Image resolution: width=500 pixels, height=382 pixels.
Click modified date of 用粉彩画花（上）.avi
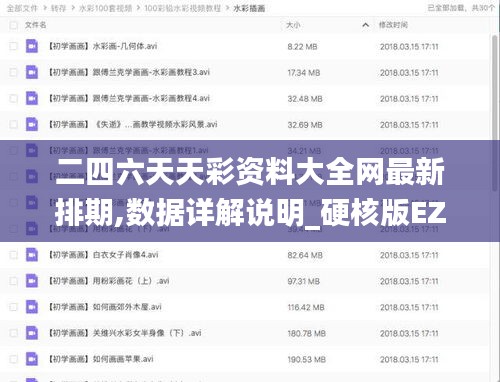tap(409, 281)
